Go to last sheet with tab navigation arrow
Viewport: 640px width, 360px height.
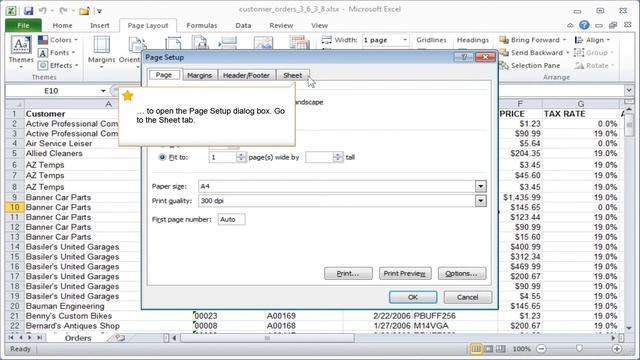pos(39,338)
